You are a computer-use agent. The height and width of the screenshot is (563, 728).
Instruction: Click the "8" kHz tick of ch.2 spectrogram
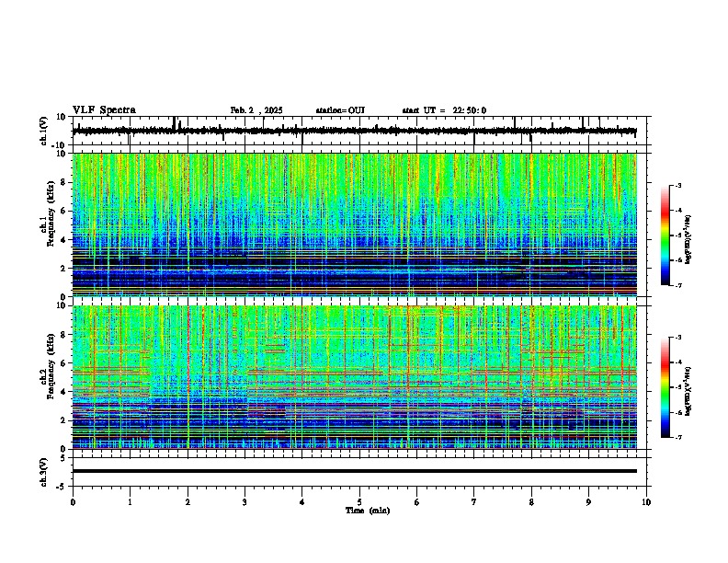pyautogui.click(x=65, y=335)
